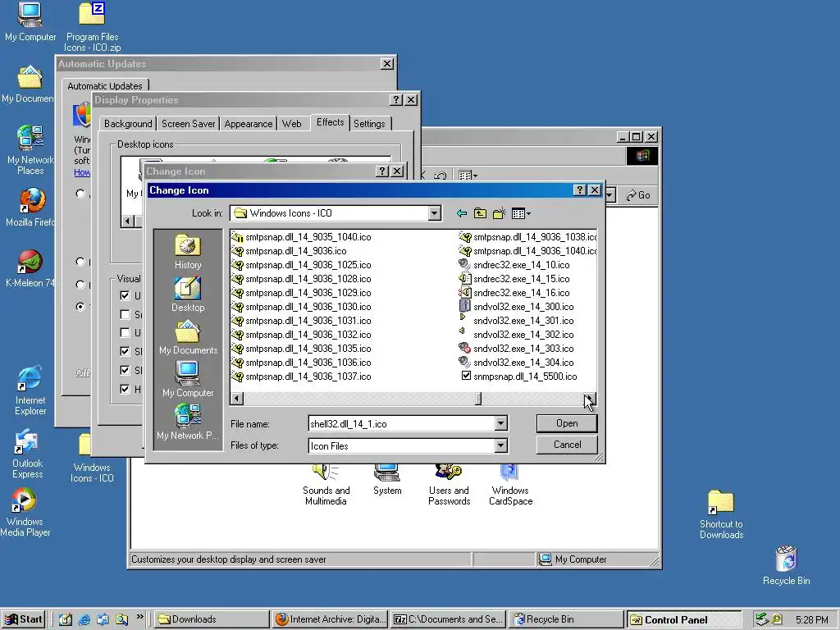The height and width of the screenshot is (630, 840).
Task: Switch to the Appearance tab
Action: [x=248, y=124]
